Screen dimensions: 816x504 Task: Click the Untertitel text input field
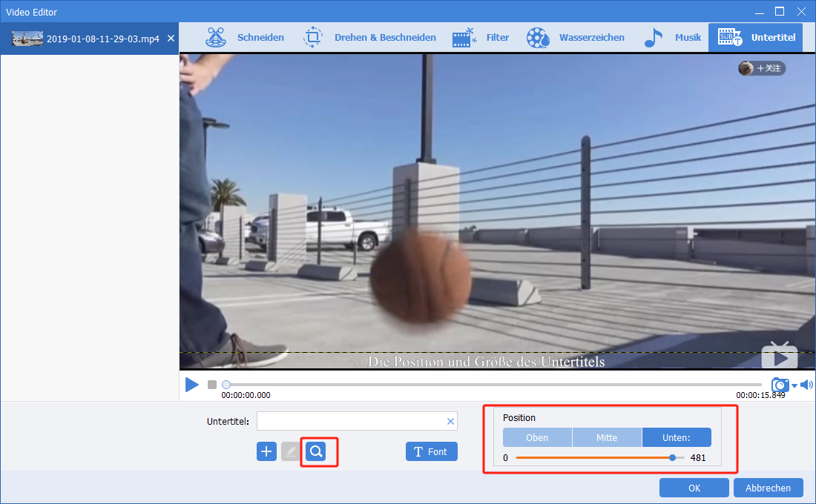357,421
